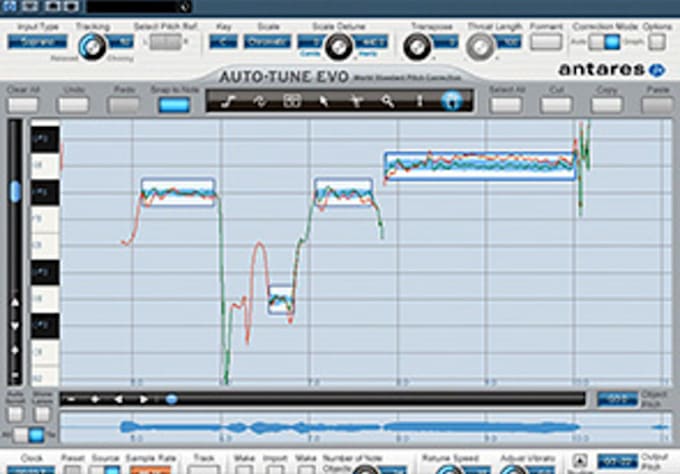This screenshot has width=680, height=474.
Task: Click the Scale Detune knob
Action: pyautogui.click(x=339, y=47)
